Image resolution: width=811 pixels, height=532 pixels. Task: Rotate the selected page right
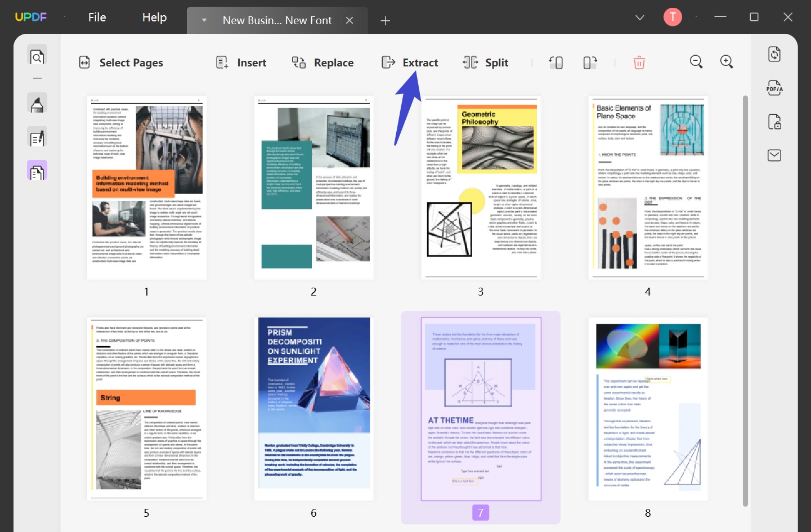coord(590,62)
